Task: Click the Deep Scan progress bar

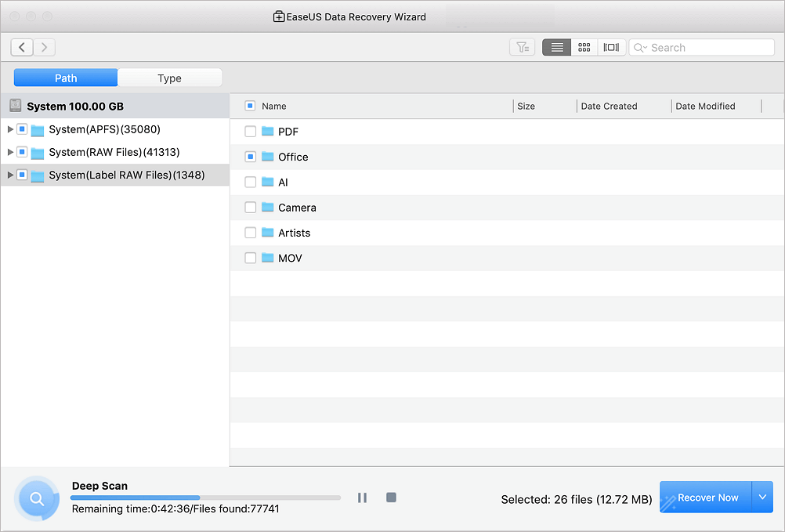Action: point(205,498)
